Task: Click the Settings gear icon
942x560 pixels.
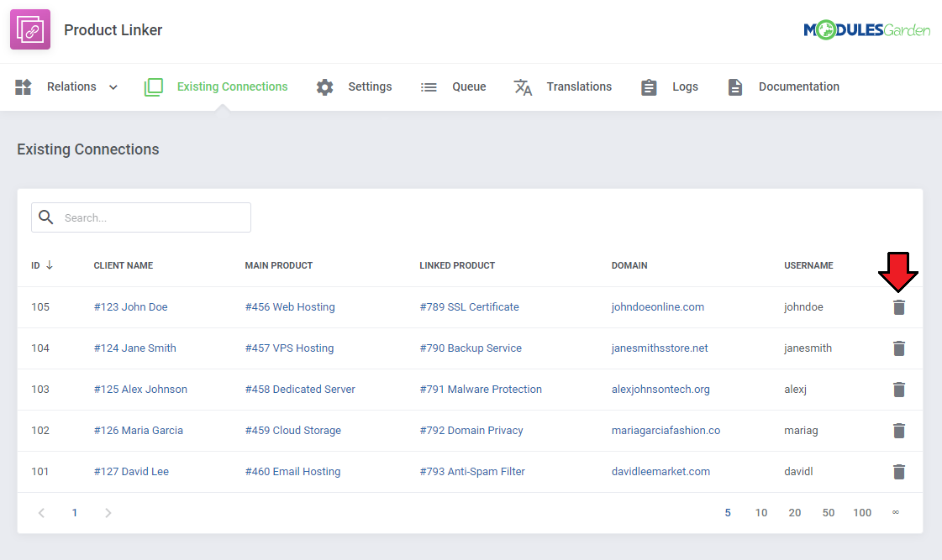Action: [x=324, y=87]
